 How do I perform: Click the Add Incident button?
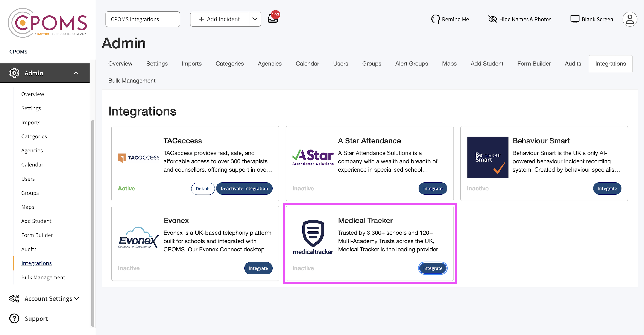tap(220, 19)
